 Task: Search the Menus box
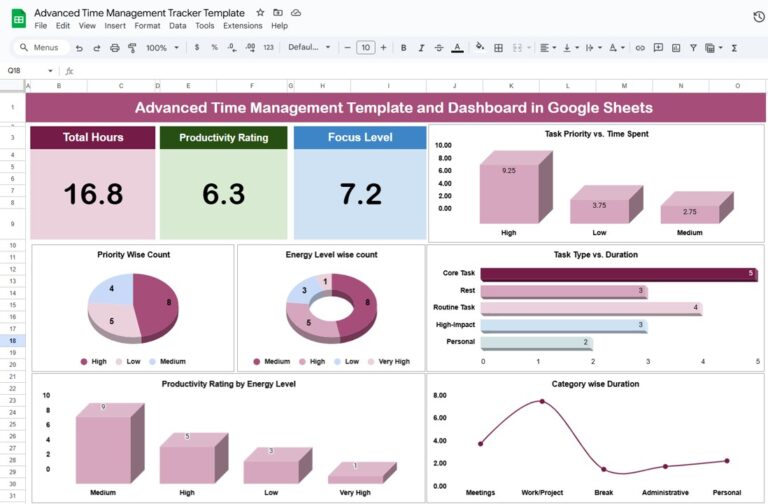click(40, 48)
